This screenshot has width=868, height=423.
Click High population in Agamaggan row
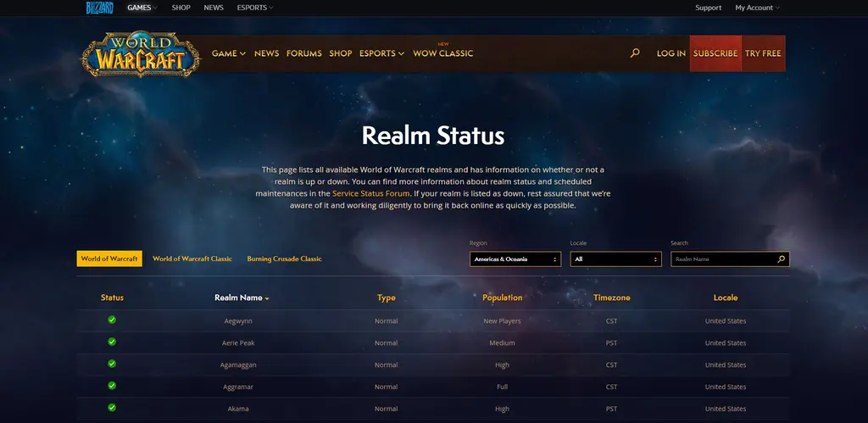(x=502, y=365)
